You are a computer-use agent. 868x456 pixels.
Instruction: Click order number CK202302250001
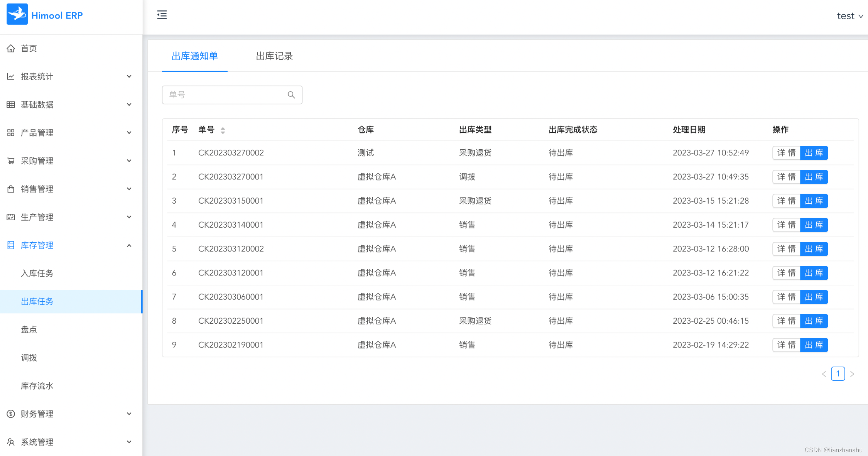231,321
